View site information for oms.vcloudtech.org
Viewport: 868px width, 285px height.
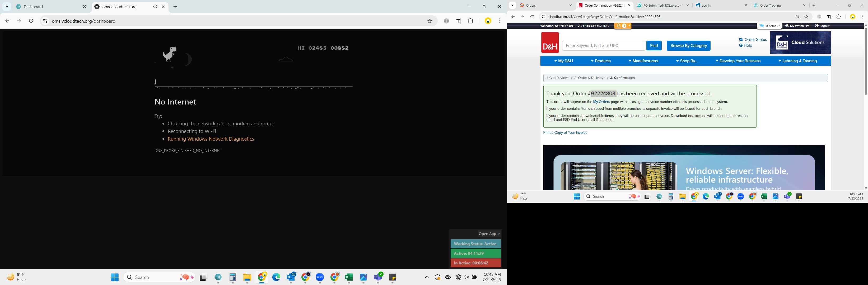[45, 21]
